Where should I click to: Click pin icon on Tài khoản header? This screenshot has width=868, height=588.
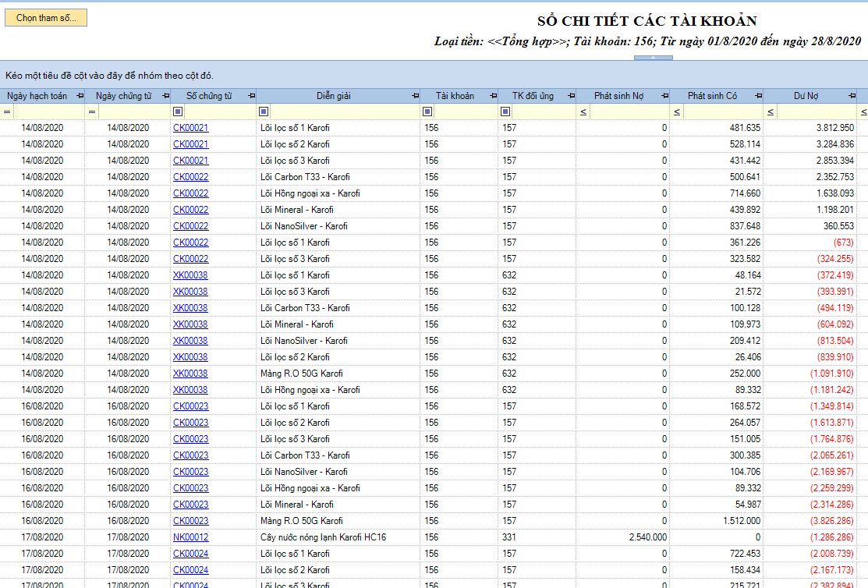coord(492,96)
